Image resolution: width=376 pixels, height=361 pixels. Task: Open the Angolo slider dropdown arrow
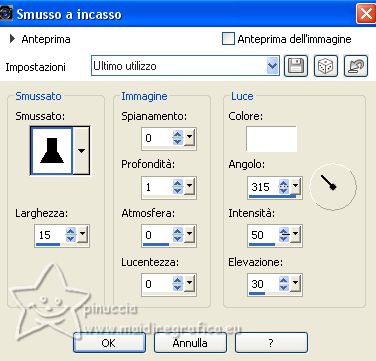(295, 187)
